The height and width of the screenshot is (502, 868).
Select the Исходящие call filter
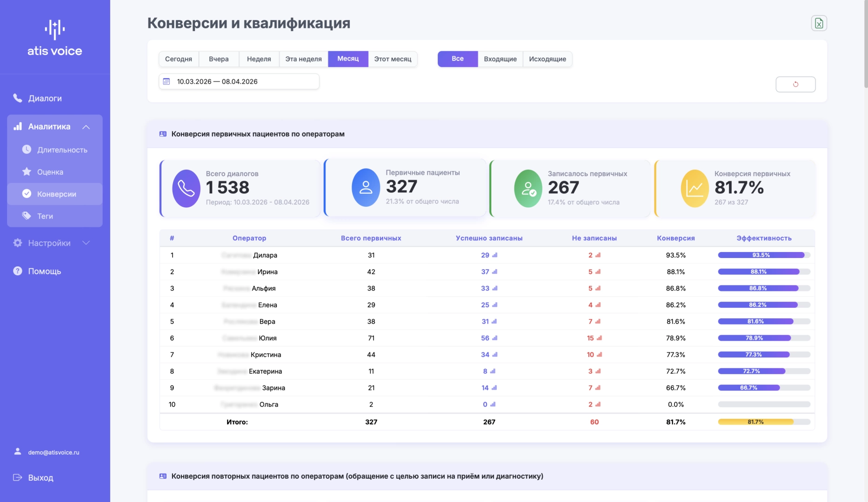click(547, 59)
